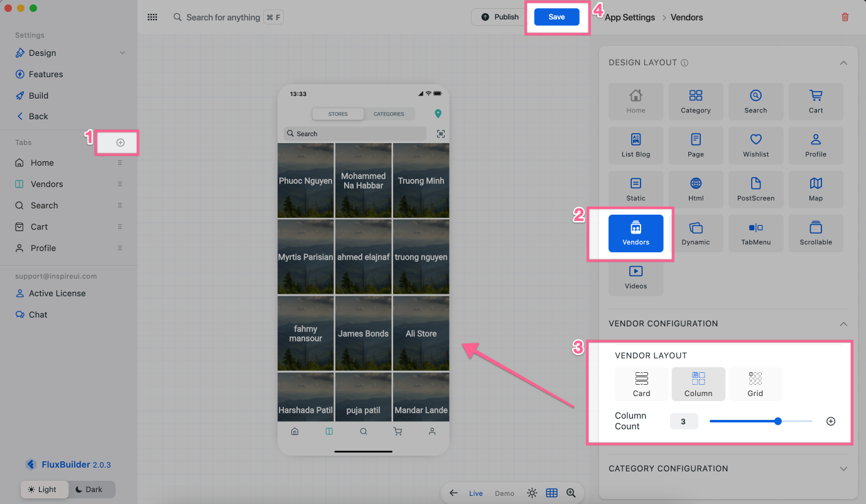The image size is (866, 504).
Task: Click the add tab plus icon
Action: pos(121,142)
